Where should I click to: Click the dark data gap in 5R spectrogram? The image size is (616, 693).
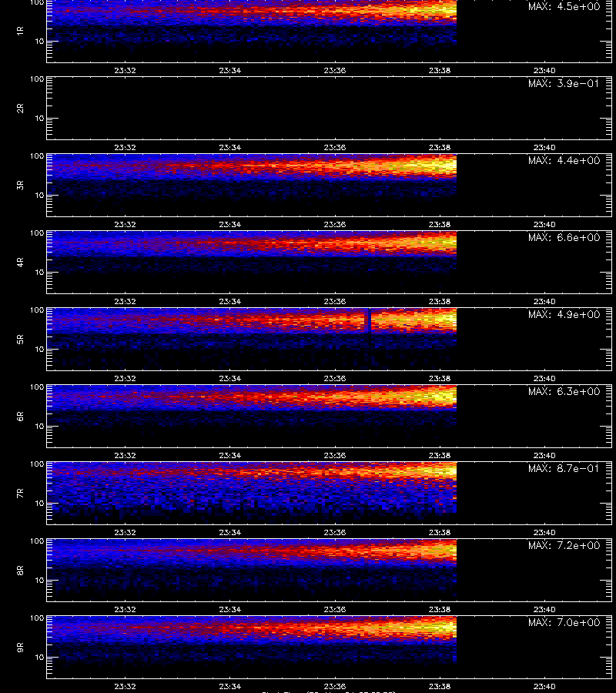369,320
